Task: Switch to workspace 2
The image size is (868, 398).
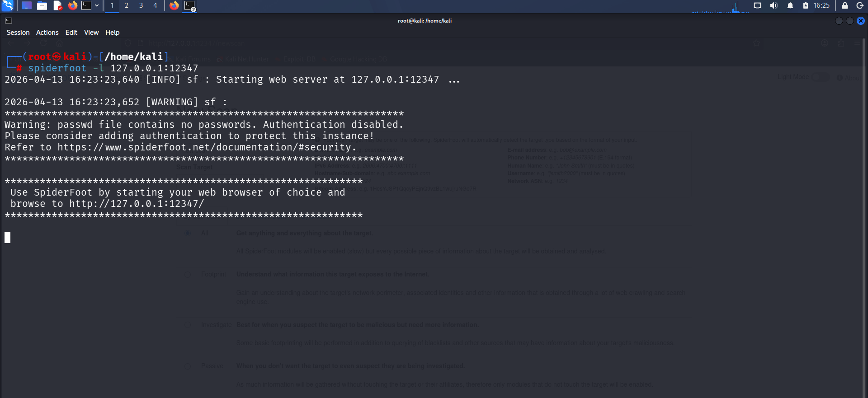Action: (127, 5)
